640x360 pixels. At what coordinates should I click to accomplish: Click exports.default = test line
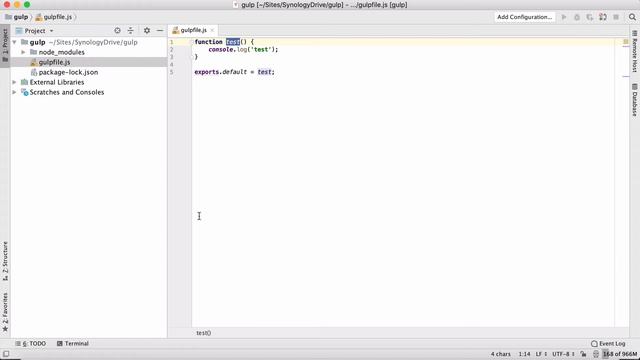coord(234,72)
